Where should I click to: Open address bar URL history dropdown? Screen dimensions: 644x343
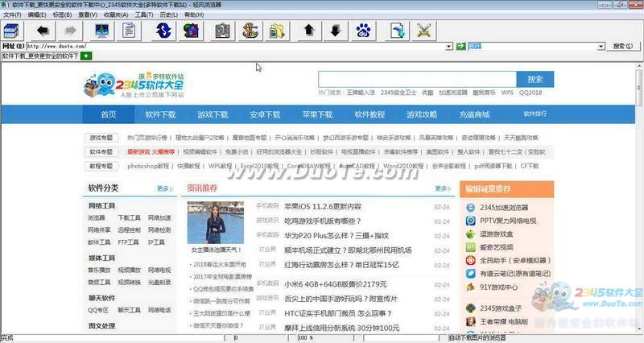tap(449, 47)
